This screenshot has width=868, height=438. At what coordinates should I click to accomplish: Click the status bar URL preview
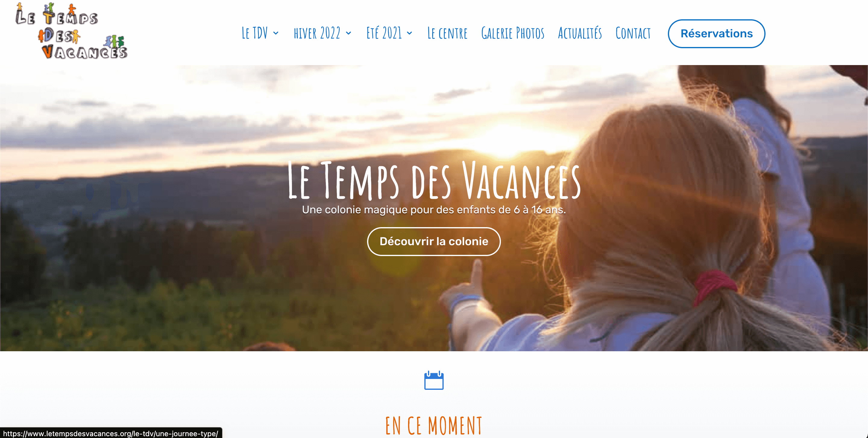pos(111,433)
